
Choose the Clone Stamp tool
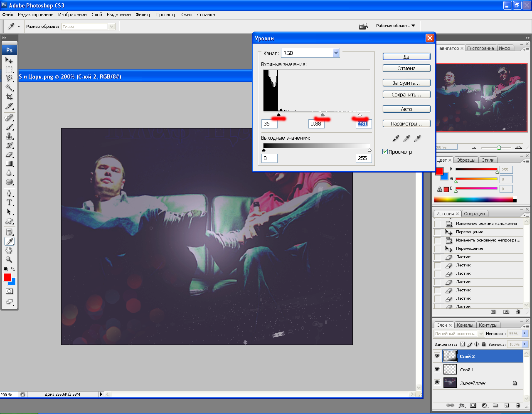(x=9, y=136)
